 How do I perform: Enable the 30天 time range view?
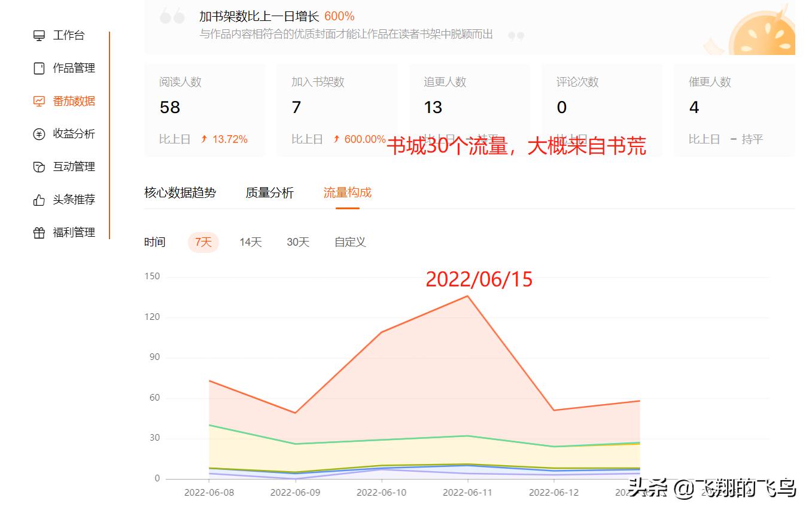(297, 242)
